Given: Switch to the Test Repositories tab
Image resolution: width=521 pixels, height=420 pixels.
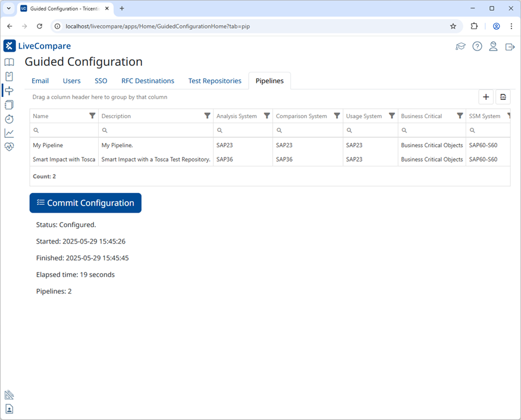Looking at the screenshot, I should click(215, 81).
